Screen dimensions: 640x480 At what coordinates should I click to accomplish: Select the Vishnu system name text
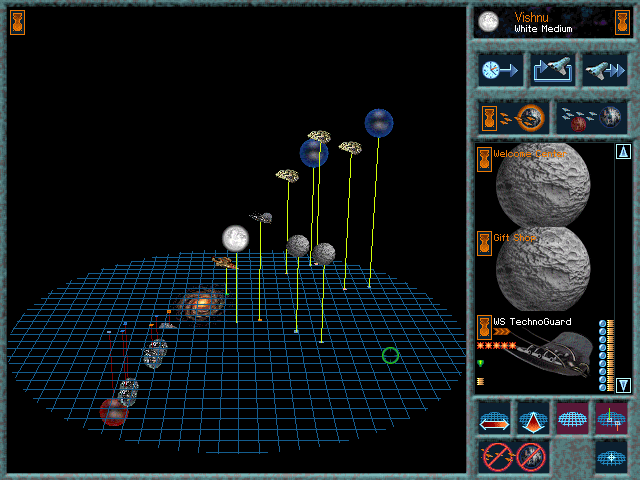point(531,17)
